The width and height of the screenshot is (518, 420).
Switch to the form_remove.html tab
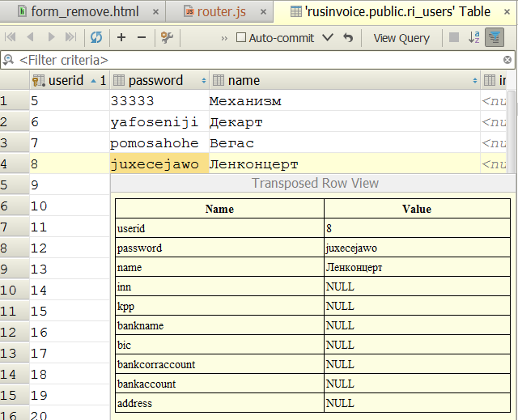click(x=76, y=12)
